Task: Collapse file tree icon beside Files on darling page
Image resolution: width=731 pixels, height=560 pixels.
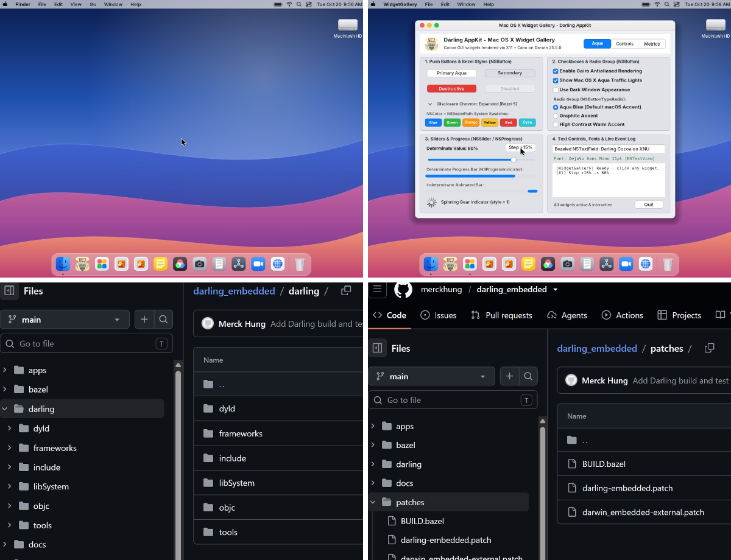Action: [x=10, y=291]
